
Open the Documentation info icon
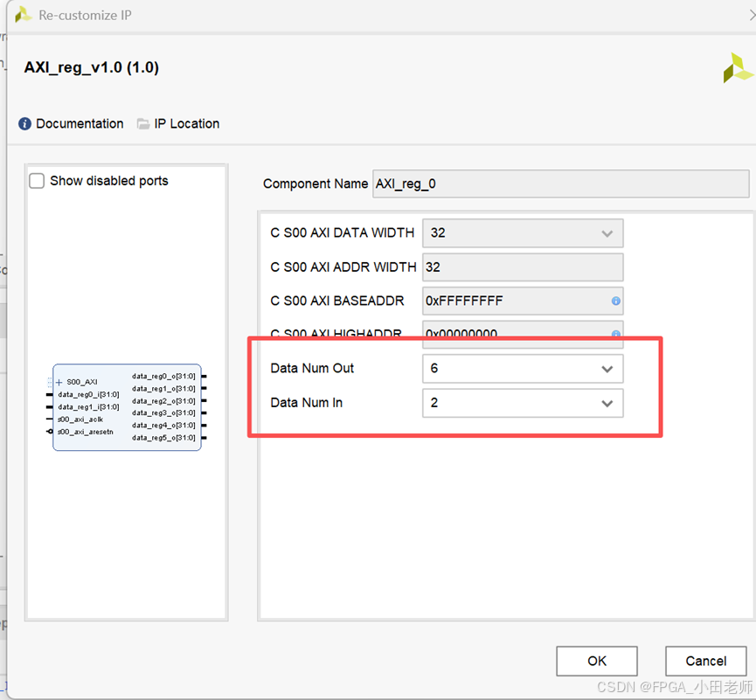tap(25, 123)
